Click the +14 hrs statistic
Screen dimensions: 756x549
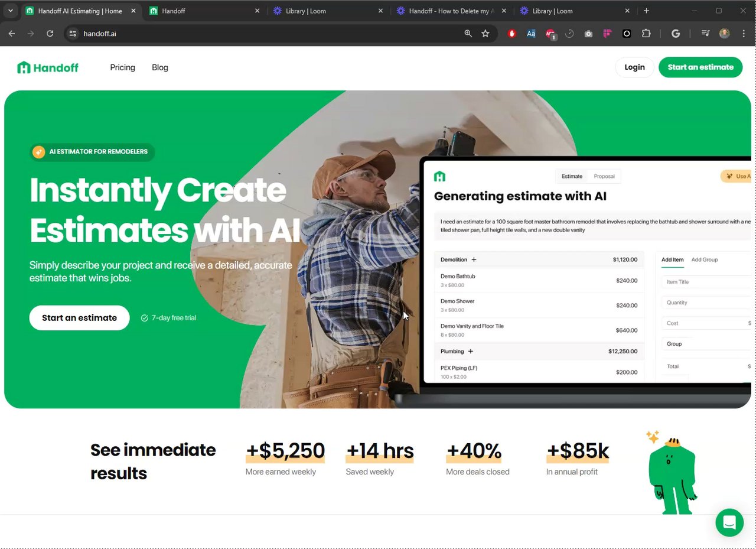(380, 451)
